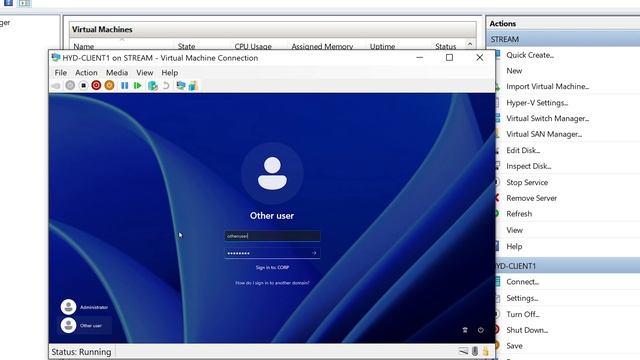Screen dimensions: 640x360
Task: Click Connect under HYD-CLIENT1 actions
Action: coord(523,282)
